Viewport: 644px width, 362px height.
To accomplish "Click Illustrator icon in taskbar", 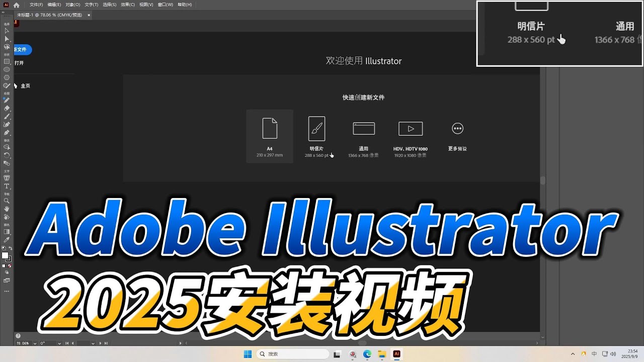I will coord(396,354).
